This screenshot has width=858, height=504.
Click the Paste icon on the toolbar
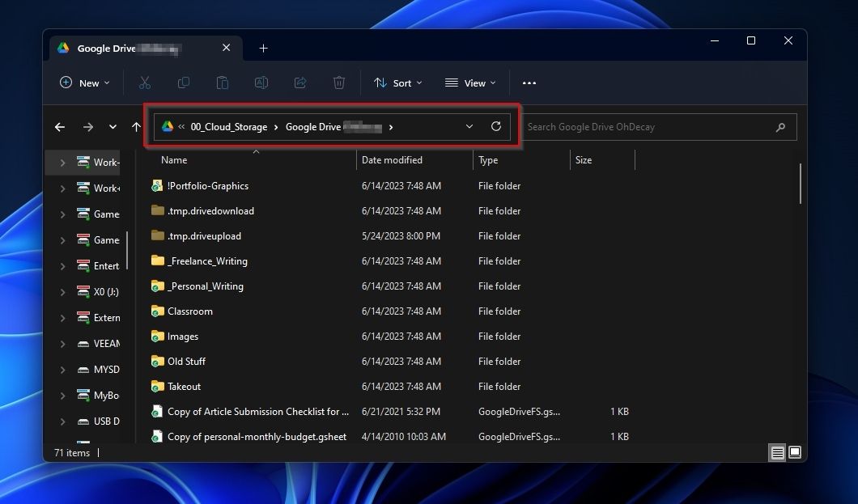click(223, 83)
